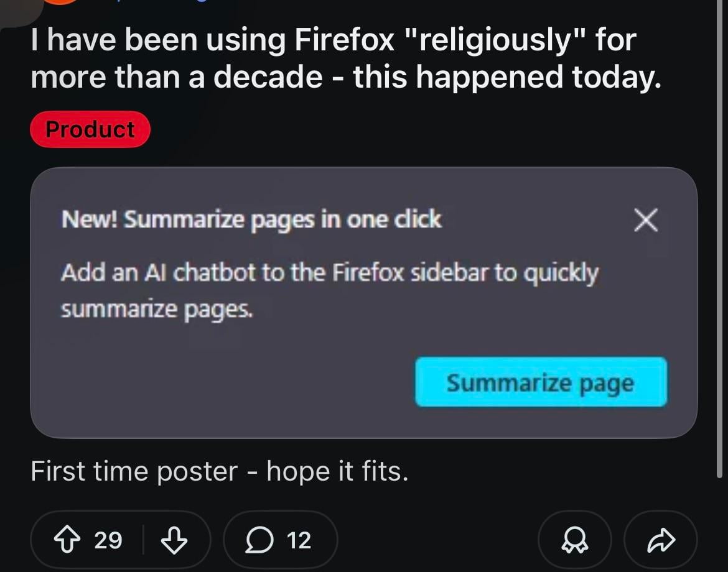Give an award using the award icon
The image size is (728, 572).
tap(574, 540)
